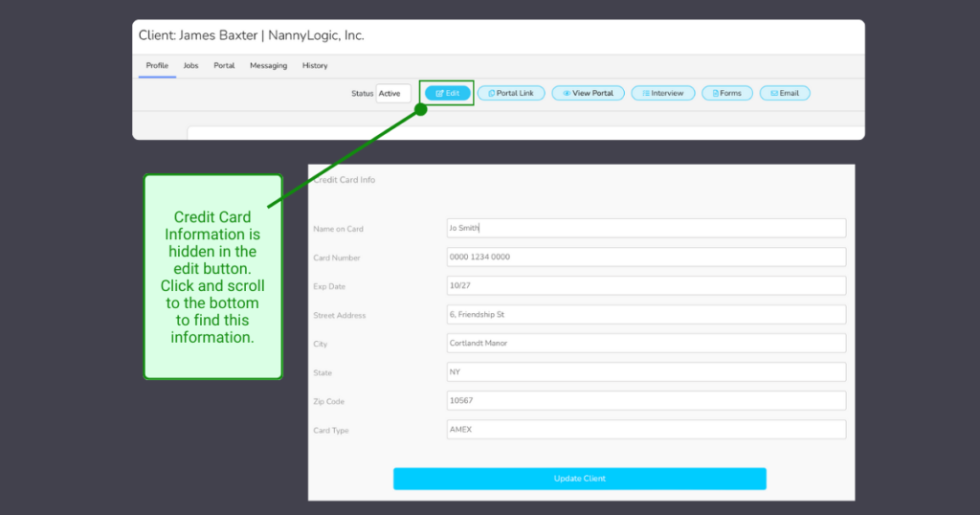The width and height of the screenshot is (980, 515).
Task: Click the Name on Card field
Action: pos(646,228)
